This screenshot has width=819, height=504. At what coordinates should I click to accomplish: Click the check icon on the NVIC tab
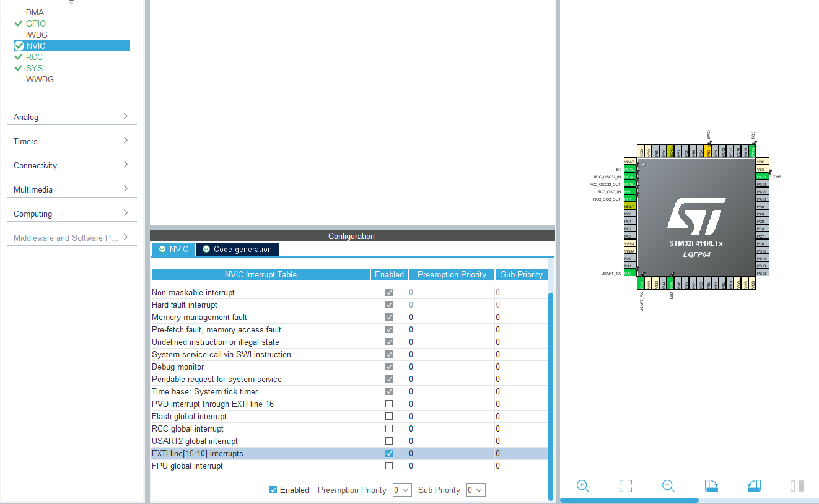coord(160,250)
